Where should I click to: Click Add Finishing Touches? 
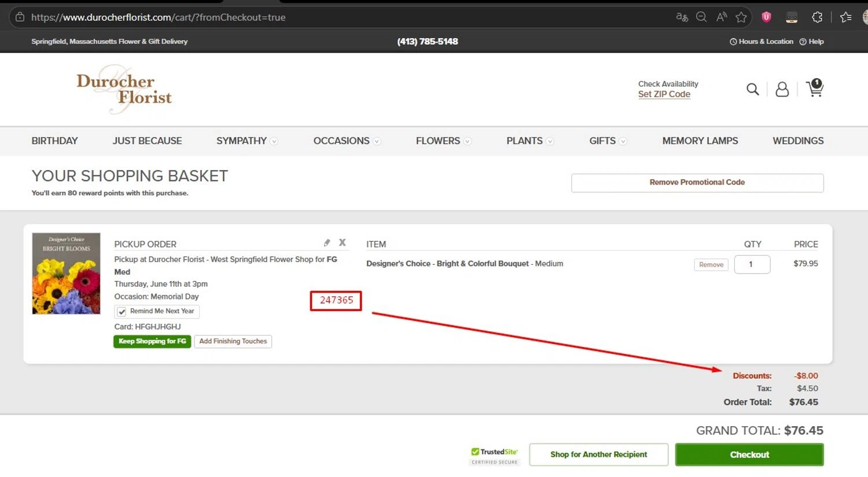233,342
